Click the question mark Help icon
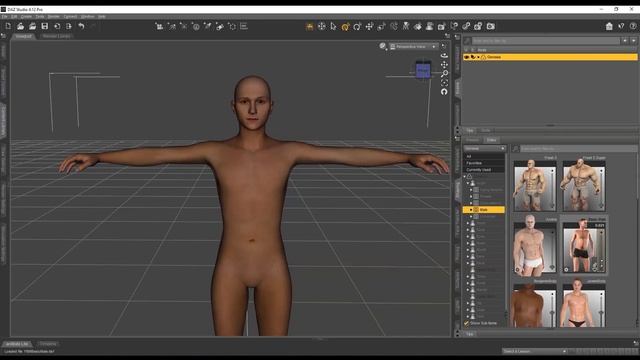Screen dimensions: 640x360 (x=633, y=26)
